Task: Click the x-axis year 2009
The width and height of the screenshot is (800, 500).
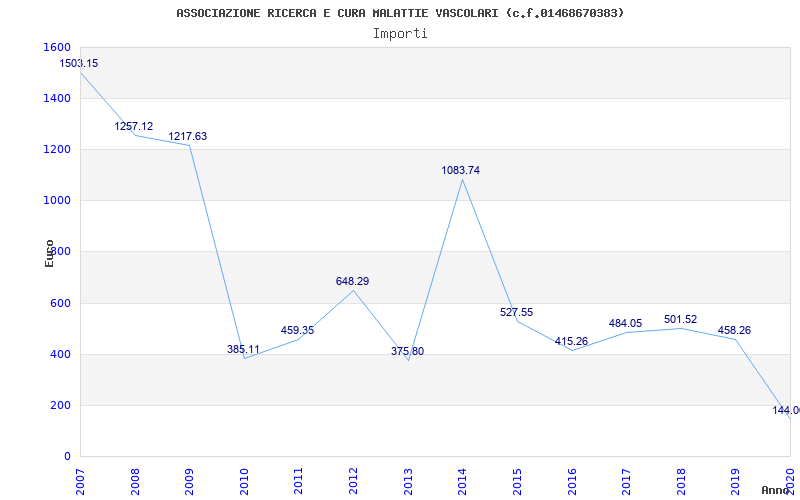Action: point(189,481)
